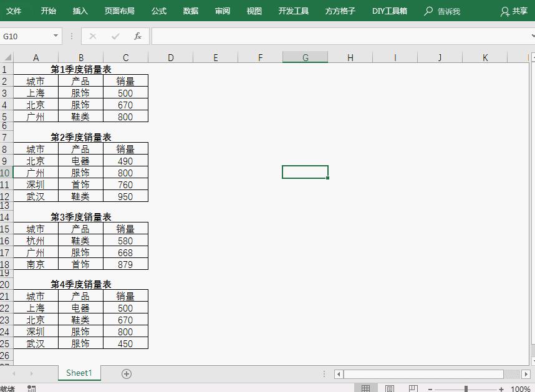535x392 pixels.
Task: Click the Cancel (×) icon beside formula bar
Action: (92, 36)
